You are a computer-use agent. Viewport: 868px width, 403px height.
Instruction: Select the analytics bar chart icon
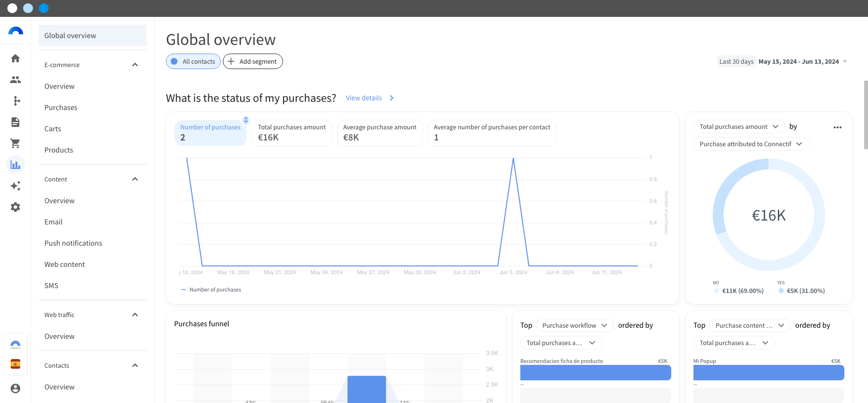15,165
